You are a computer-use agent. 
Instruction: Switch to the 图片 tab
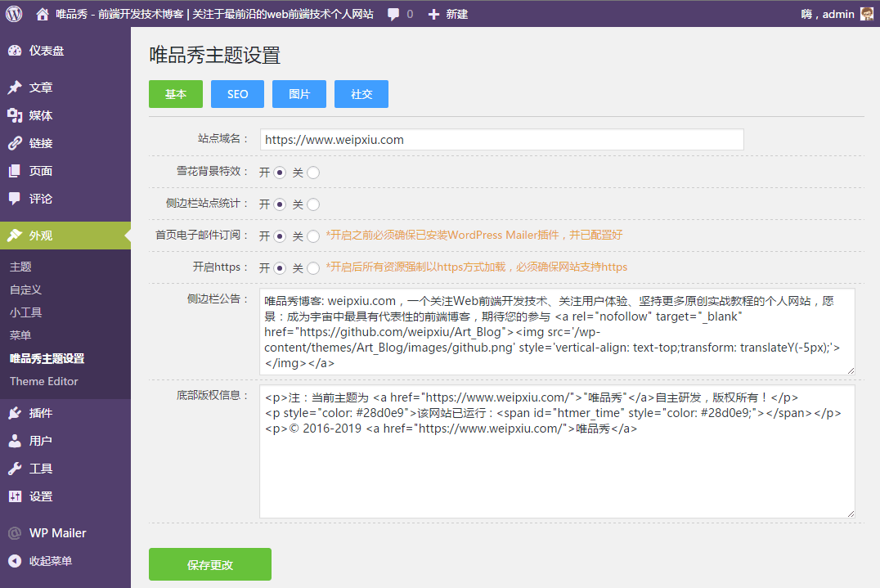(299, 94)
